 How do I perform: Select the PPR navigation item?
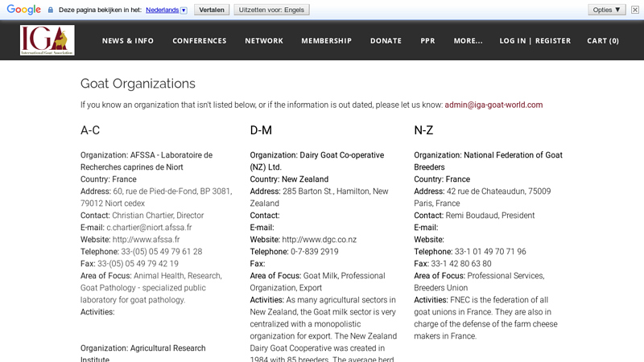click(427, 41)
